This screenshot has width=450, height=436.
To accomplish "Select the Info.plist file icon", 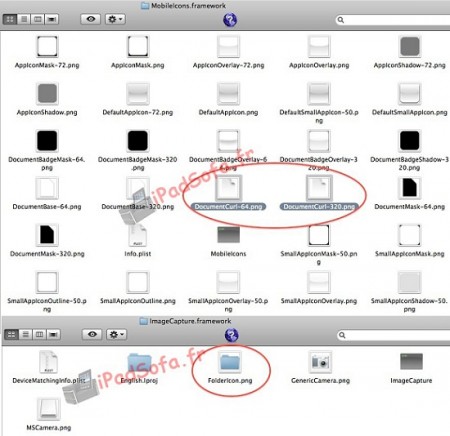I will click(x=138, y=235).
